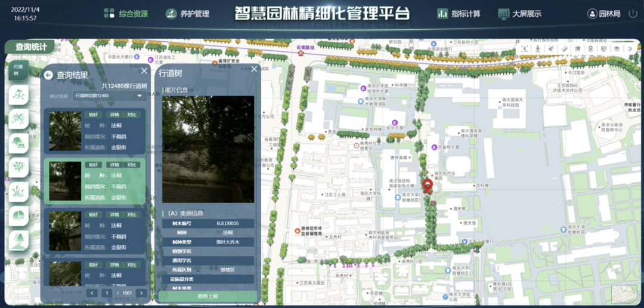Click the grass blades sidebar icon
Viewport: 644px width, 308px height.
[x=18, y=192]
